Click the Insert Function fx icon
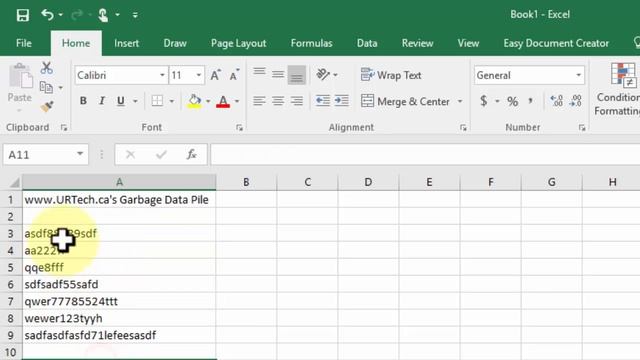The image size is (640, 360). tap(191, 155)
